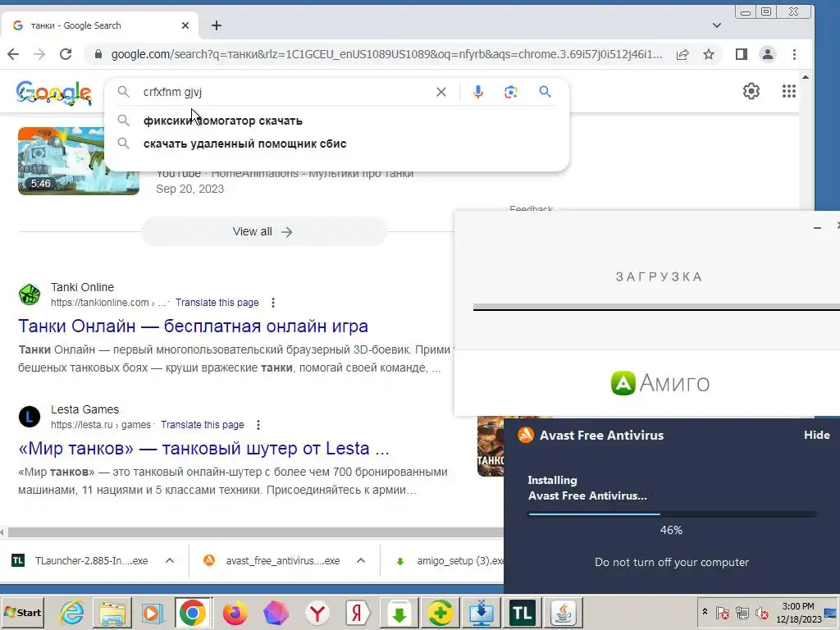Open Google apps grid
840x630 pixels.
coord(788,92)
